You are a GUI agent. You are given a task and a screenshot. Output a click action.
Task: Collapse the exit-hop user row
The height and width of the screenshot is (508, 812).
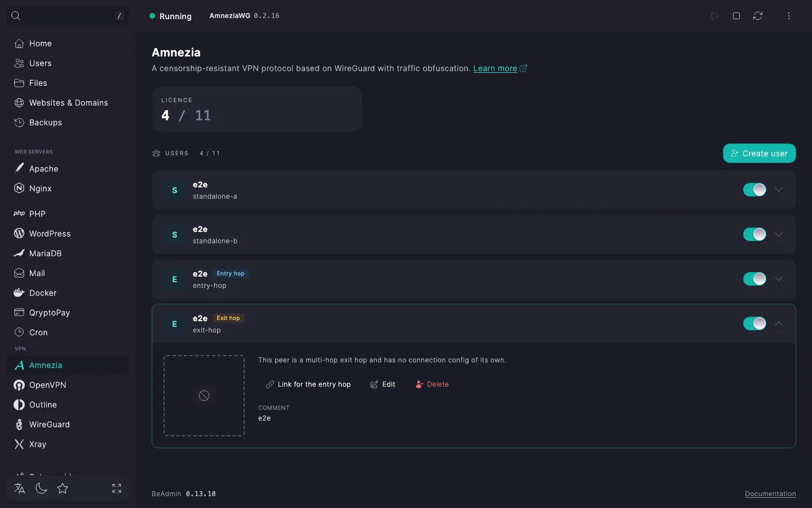pos(779,323)
